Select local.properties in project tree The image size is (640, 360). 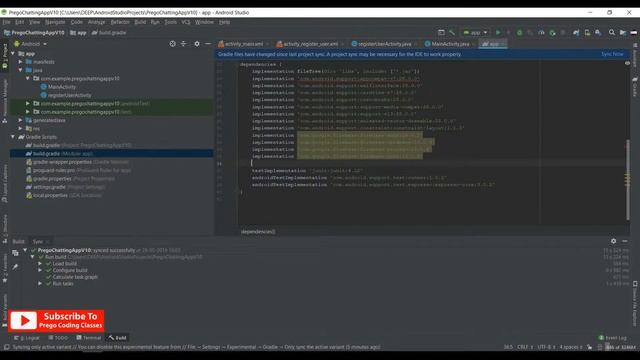(x=50, y=196)
